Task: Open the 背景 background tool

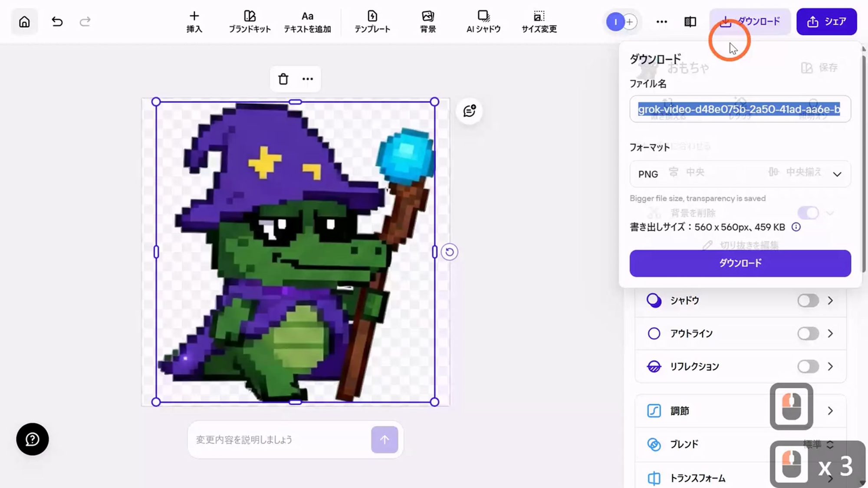Action: [427, 22]
